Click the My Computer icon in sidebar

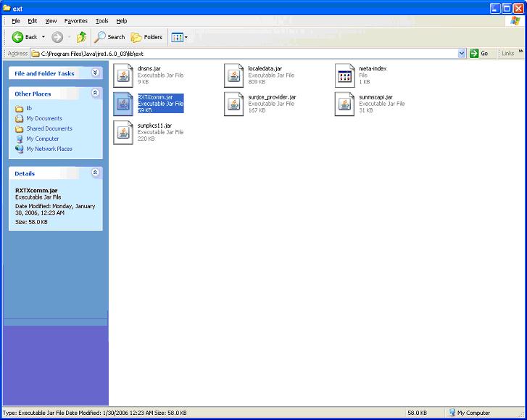20,139
